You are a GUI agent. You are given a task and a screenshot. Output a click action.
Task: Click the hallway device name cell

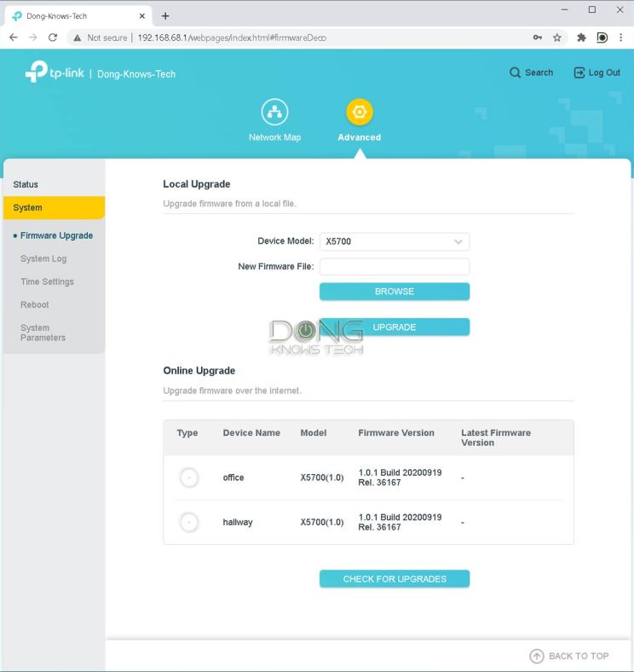coord(237,522)
